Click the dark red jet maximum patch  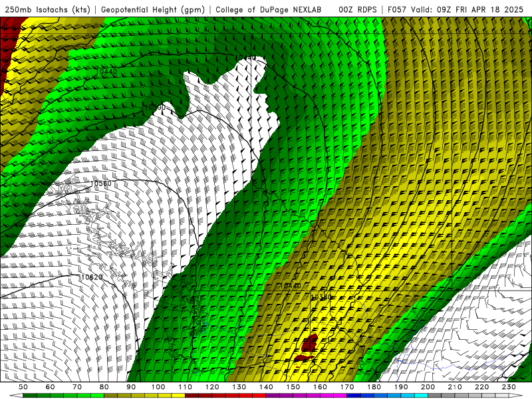[309, 343]
